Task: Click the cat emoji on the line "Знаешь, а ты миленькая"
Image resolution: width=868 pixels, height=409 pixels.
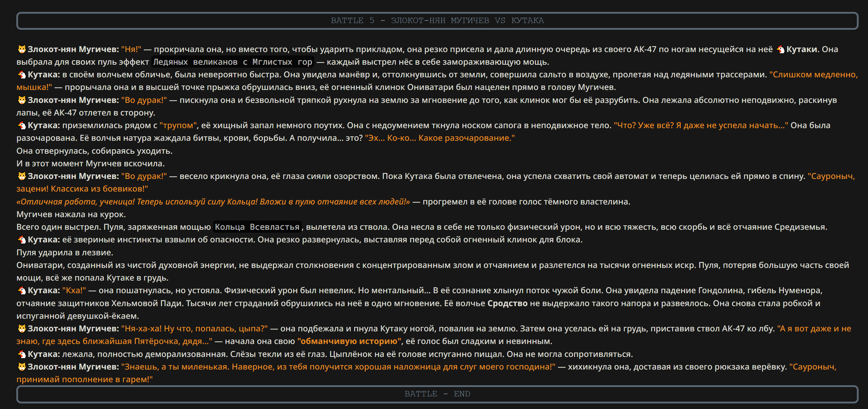Action: tap(21, 366)
